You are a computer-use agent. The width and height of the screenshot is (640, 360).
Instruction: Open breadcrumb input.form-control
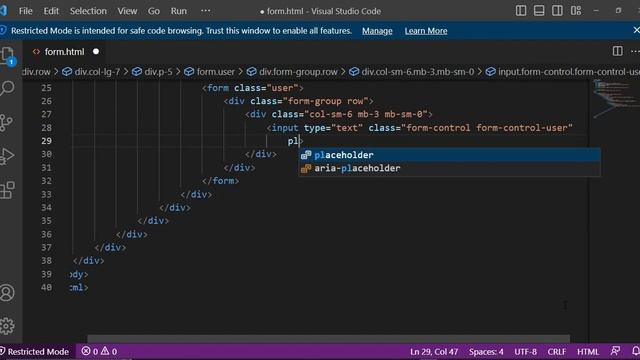tap(563, 72)
